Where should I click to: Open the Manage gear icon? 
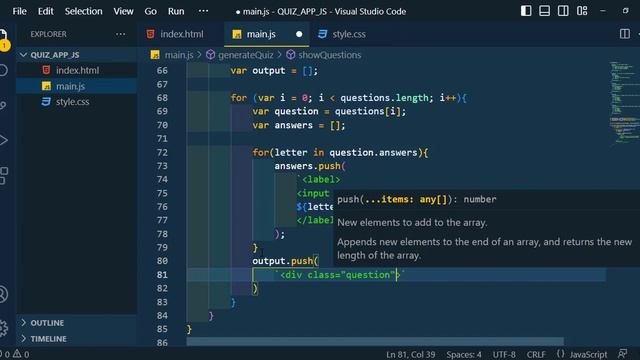click(x=3, y=328)
